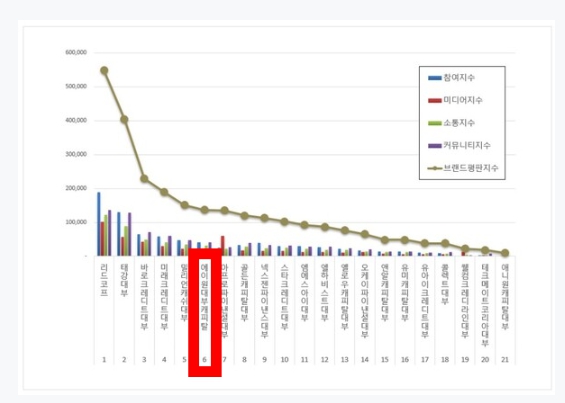Click the 옐로우캐피탈대부 category label

[x=345, y=297]
